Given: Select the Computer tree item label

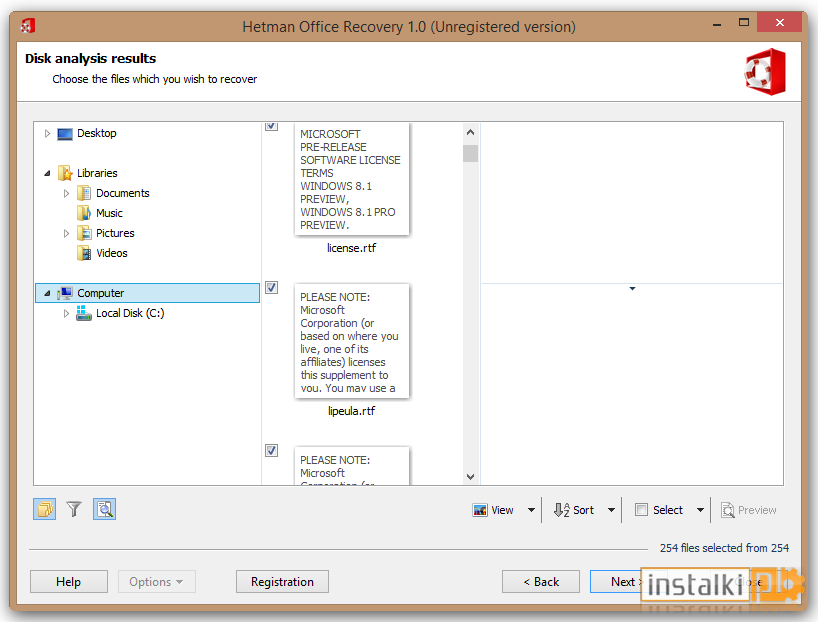Looking at the screenshot, I should (101, 293).
